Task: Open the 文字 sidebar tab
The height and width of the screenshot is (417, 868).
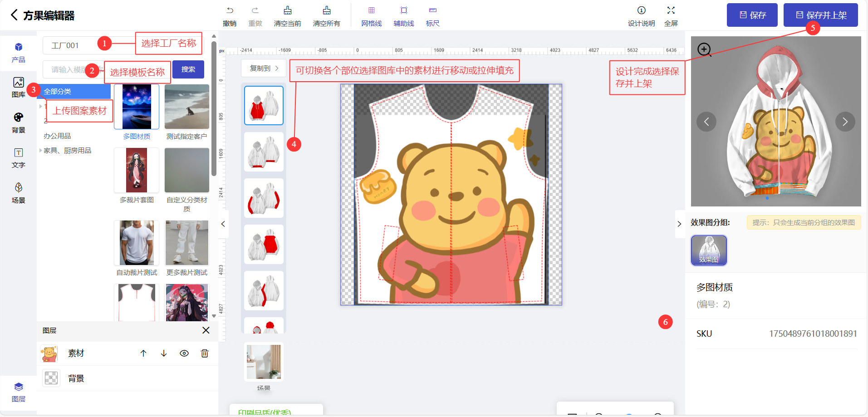Action: point(19,158)
